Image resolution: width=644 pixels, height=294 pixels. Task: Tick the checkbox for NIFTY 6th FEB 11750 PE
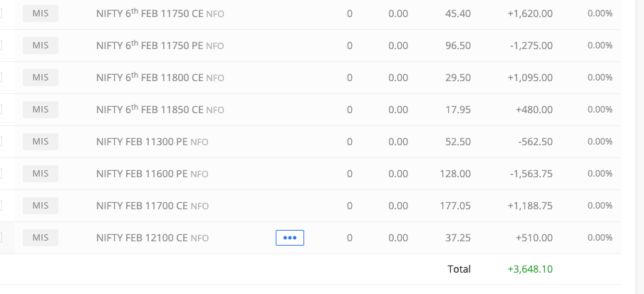(x=0, y=46)
